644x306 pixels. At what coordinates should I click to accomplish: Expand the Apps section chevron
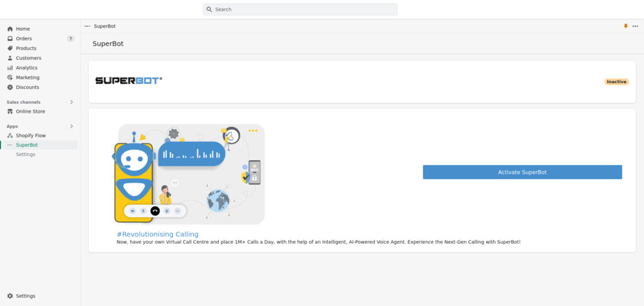click(71, 127)
